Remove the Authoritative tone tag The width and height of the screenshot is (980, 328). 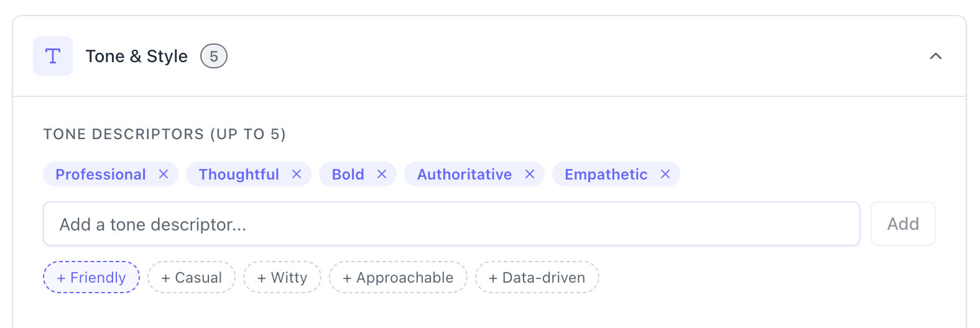pyautogui.click(x=530, y=175)
